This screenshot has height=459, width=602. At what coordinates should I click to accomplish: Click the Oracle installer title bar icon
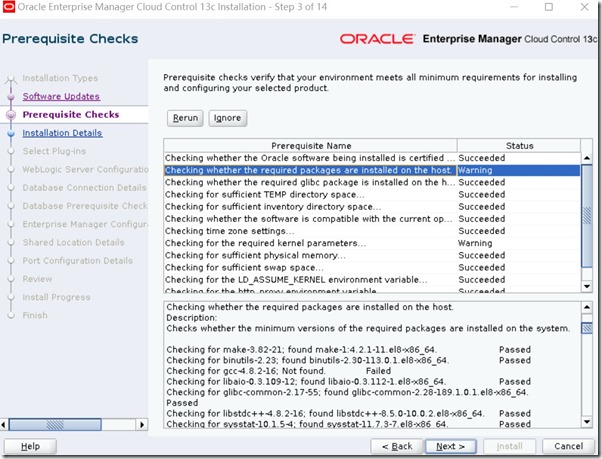[x=8, y=7]
